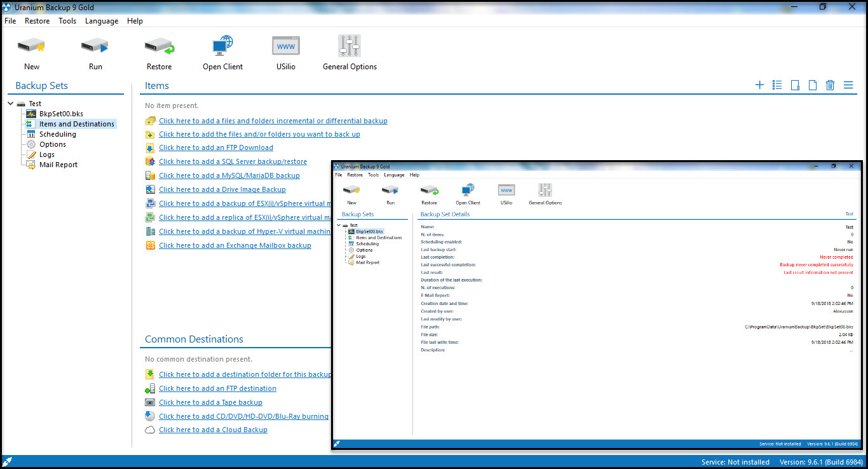Collapse the Test node in inset window tree
The image size is (868, 469).
pyautogui.click(x=339, y=225)
